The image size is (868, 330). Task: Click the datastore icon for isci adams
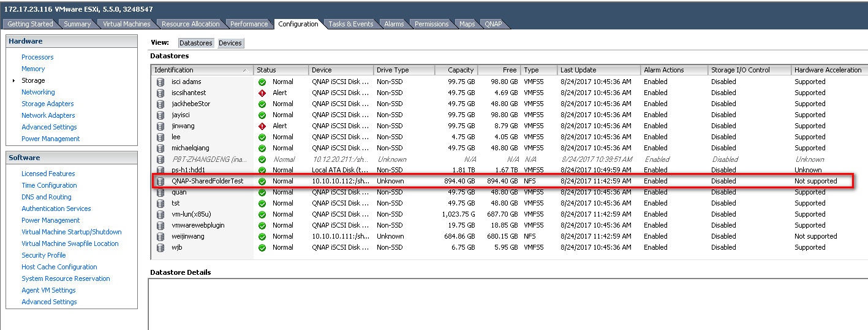160,82
